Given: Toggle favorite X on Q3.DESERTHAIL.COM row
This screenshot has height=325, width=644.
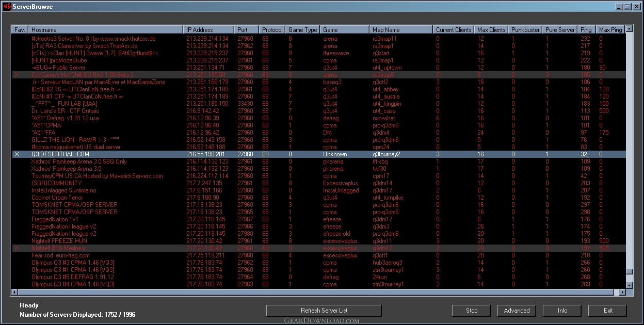Looking at the screenshot, I should tap(17, 154).
